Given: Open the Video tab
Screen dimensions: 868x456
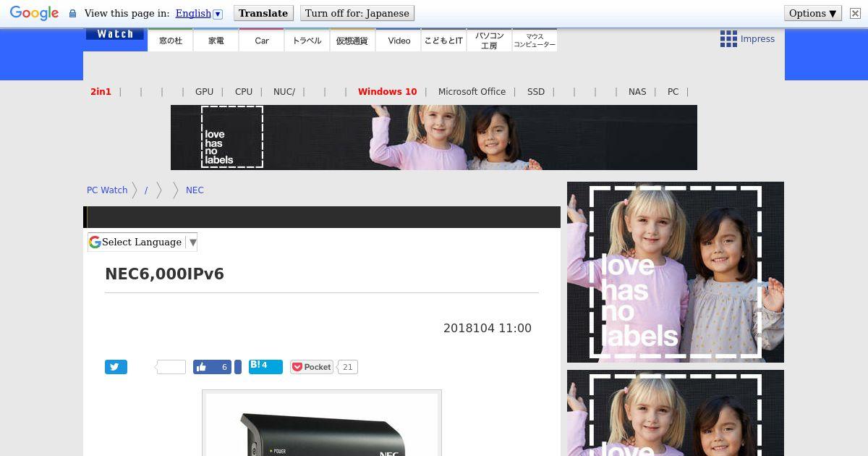Looking at the screenshot, I should [x=399, y=41].
